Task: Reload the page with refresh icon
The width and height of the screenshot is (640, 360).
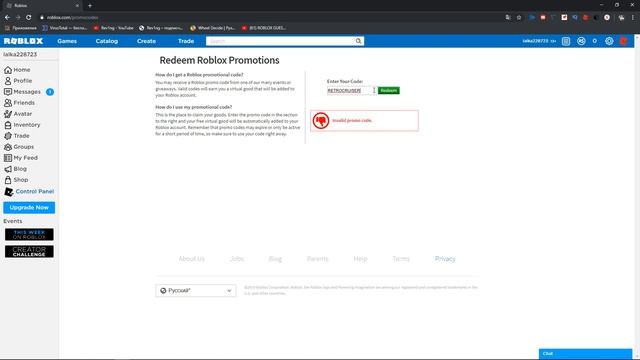Action: click(x=29, y=18)
